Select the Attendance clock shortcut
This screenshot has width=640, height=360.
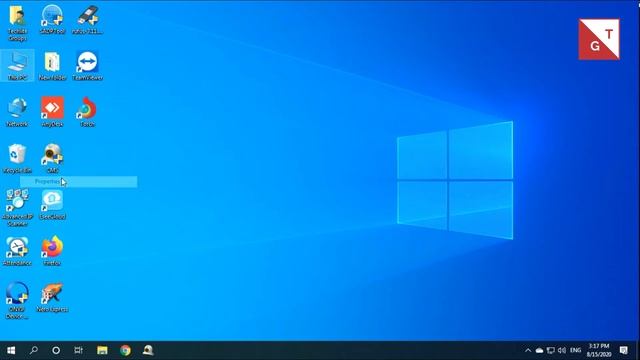17,251
